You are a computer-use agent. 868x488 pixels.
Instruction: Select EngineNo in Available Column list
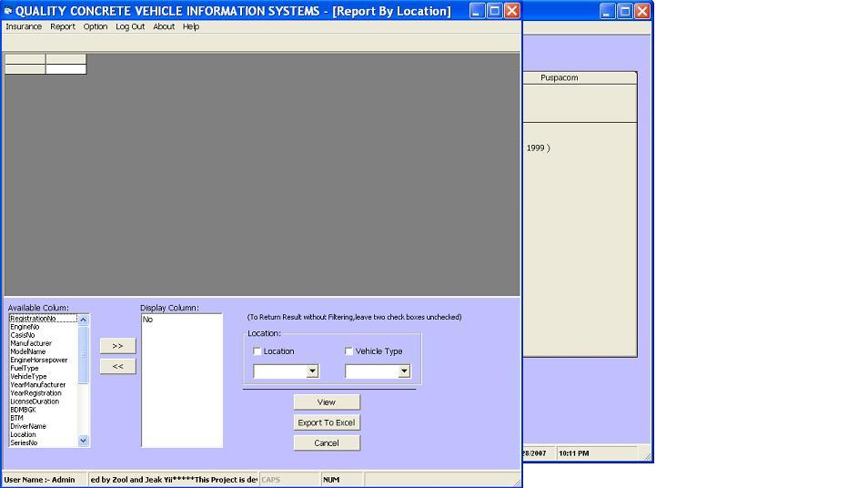pyautogui.click(x=25, y=327)
